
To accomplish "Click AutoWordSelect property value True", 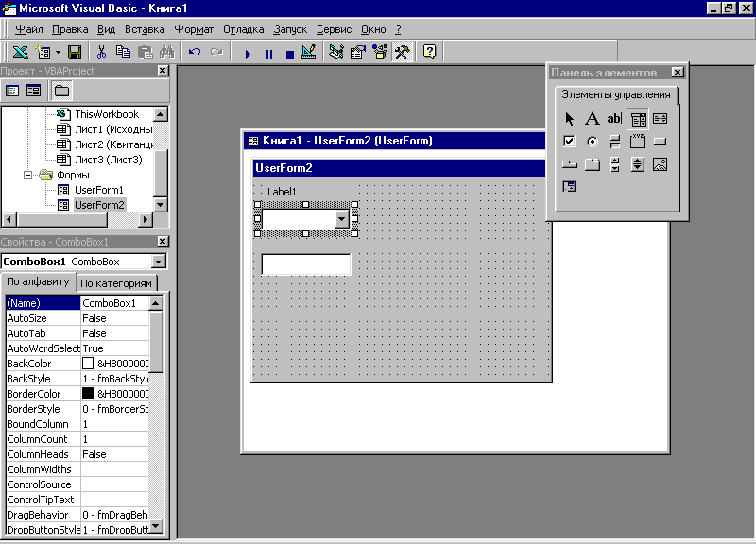I will [x=114, y=348].
